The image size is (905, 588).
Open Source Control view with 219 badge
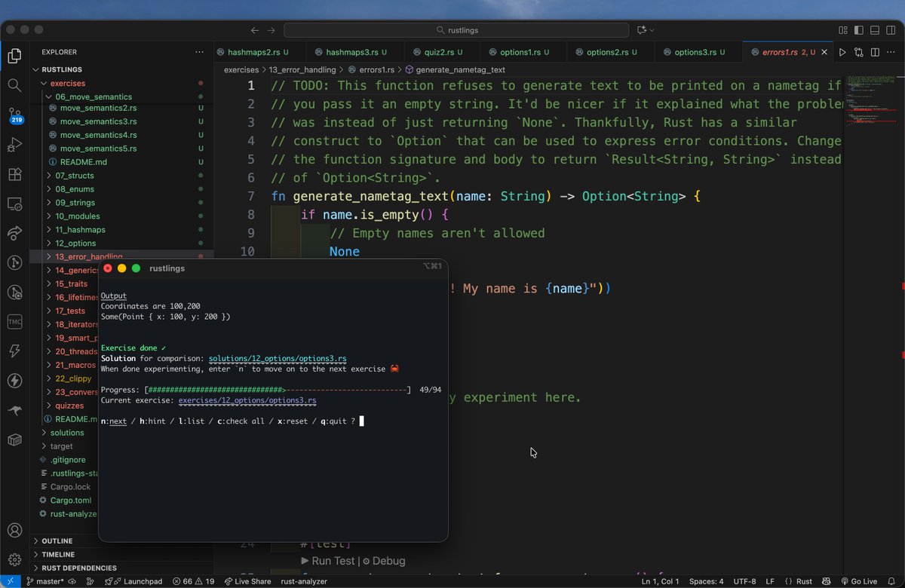click(x=14, y=115)
